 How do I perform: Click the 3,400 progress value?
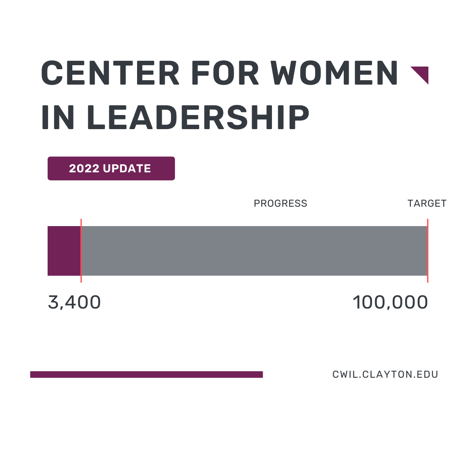tap(74, 302)
